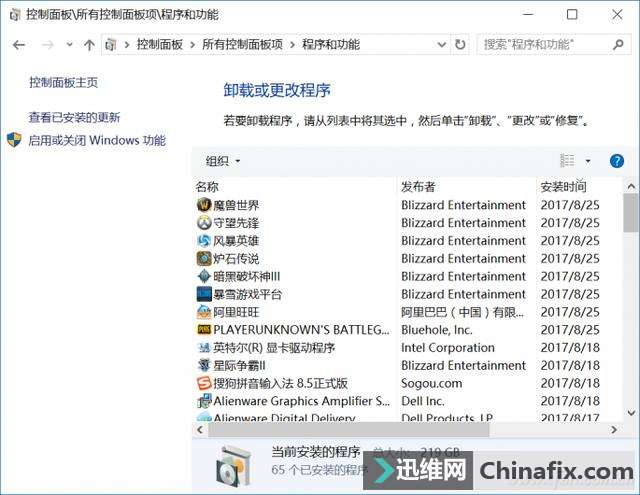640x495 pixels.
Task: Click the 暴雪游戏平台 icon
Action: click(204, 294)
